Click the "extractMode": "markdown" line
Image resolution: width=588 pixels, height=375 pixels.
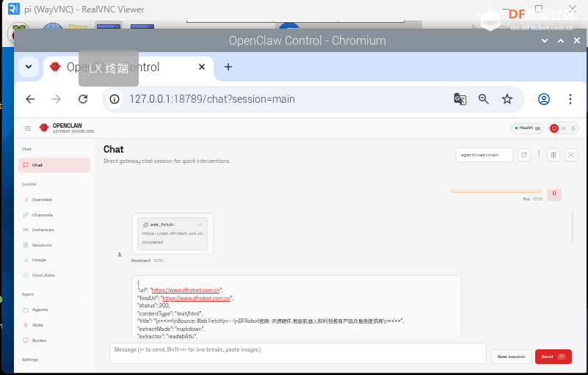pyautogui.click(x=171, y=329)
